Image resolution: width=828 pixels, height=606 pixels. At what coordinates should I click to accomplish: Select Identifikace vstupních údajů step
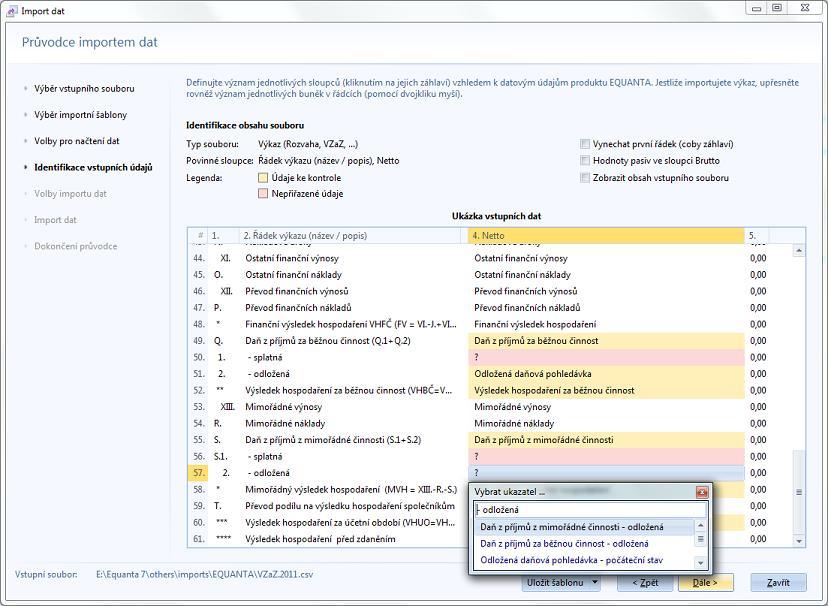pyautogui.click(x=93, y=167)
